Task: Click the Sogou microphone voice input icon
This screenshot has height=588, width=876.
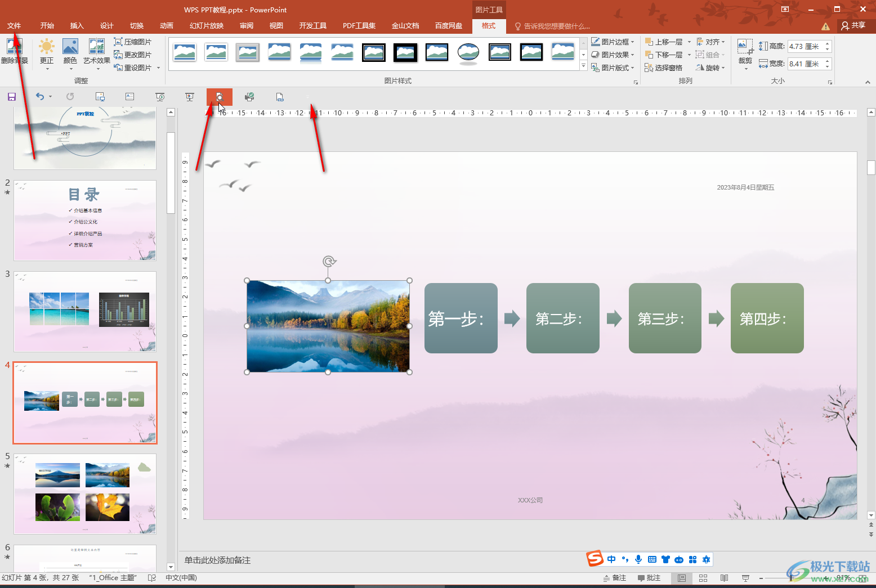Action: tap(638, 559)
